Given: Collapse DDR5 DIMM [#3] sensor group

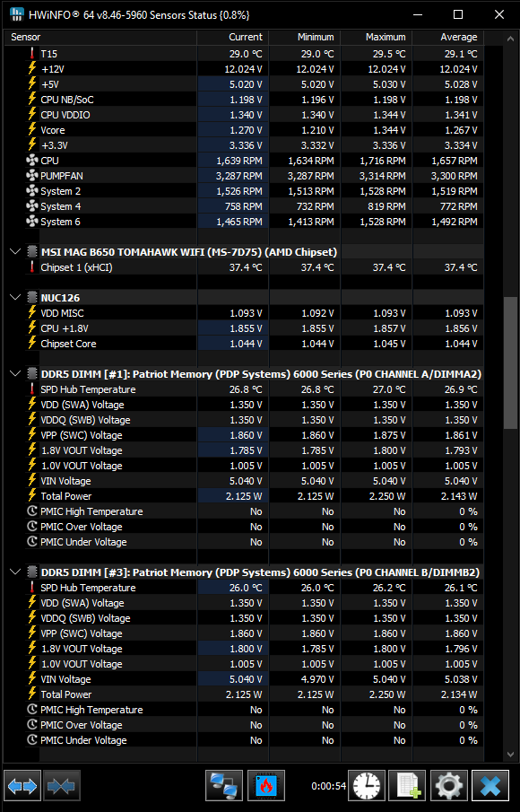Looking at the screenshot, I should point(15,572).
